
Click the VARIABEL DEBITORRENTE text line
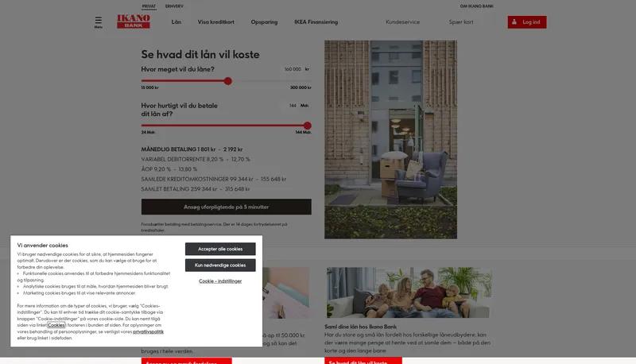pyautogui.click(x=196, y=159)
